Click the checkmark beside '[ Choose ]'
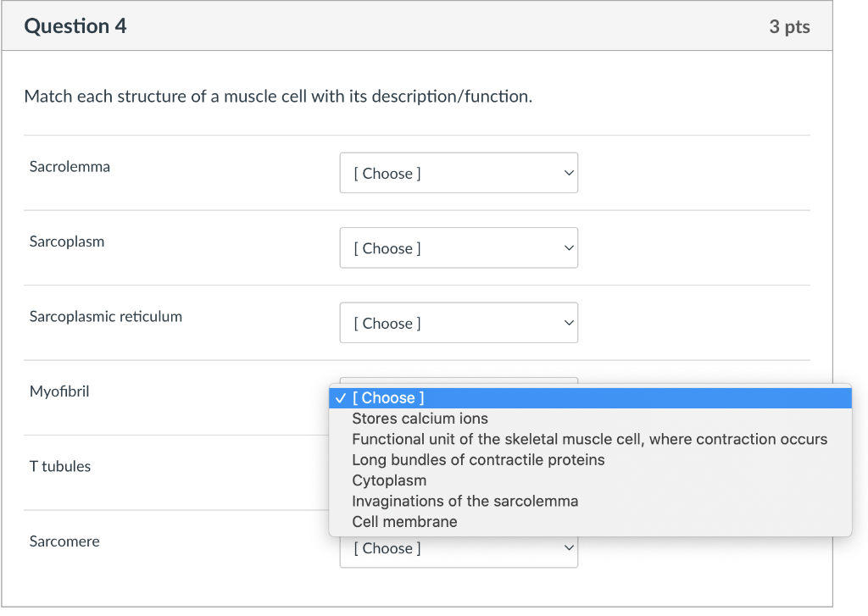The height and width of the screenshot is (616, 868). tap(340, 398)
